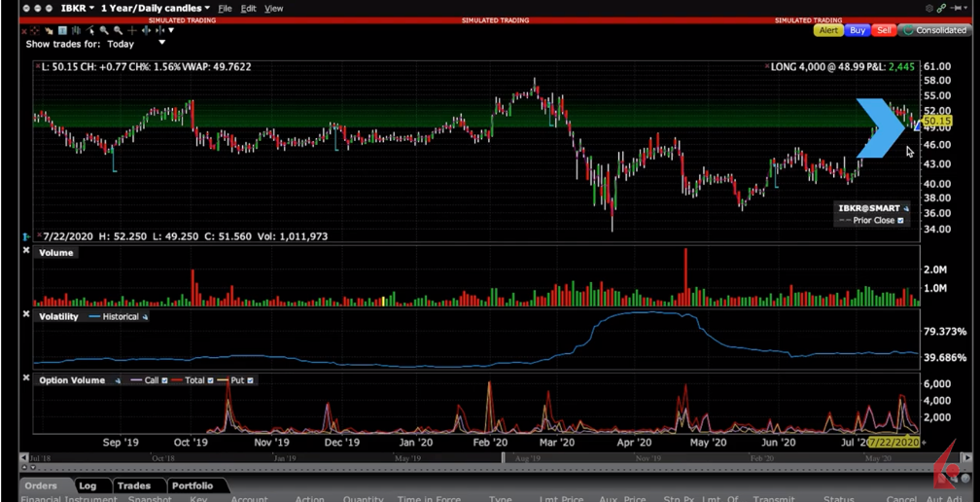The width and height of the screenshot is (980, 502).
Task: Open the IBKR symbol dropdown
Action: (x=78, y=8)
